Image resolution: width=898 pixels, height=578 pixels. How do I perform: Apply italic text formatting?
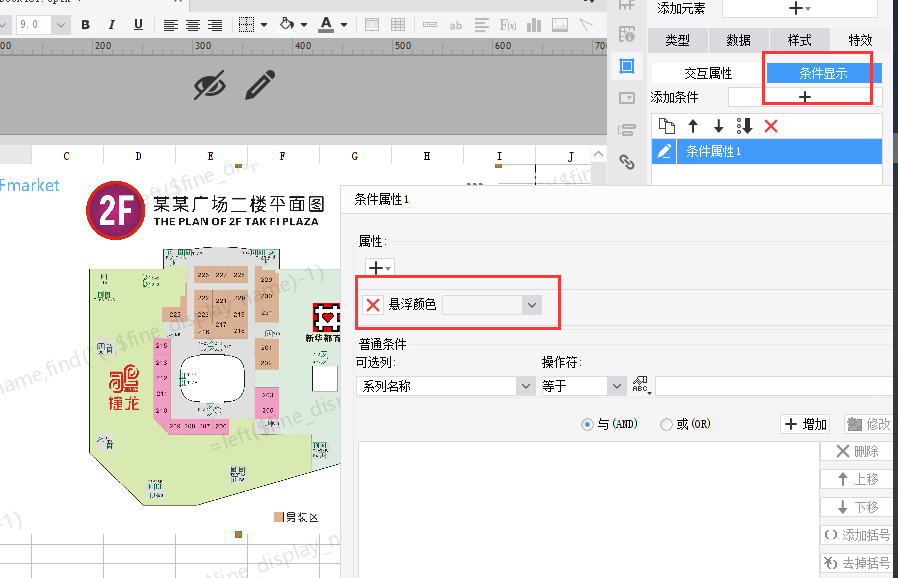click(x=110, y=25)
